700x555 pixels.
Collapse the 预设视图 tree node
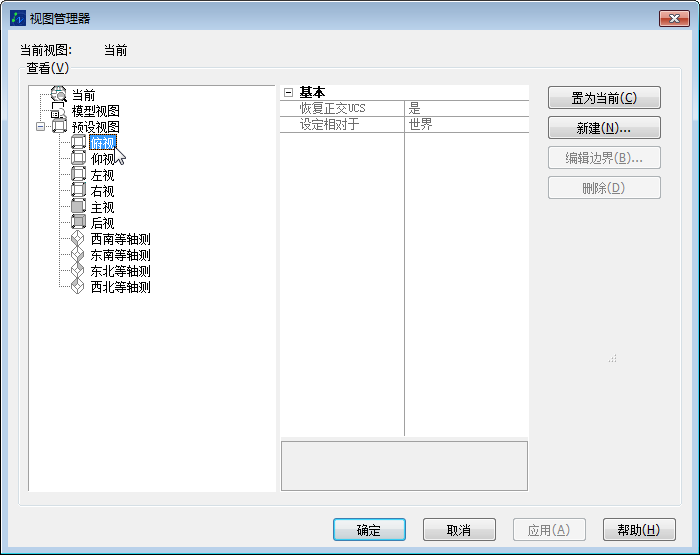pos(40,127)
